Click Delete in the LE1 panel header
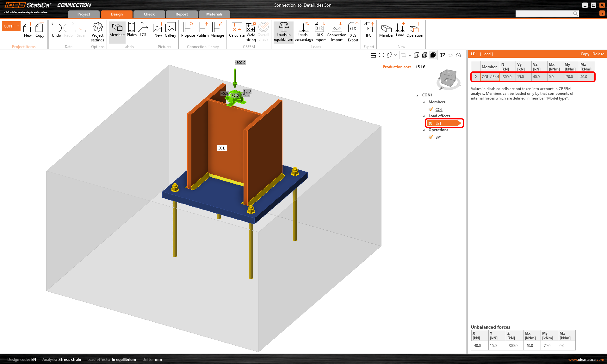This screenshot has width=607, height=364. [598, 54]
